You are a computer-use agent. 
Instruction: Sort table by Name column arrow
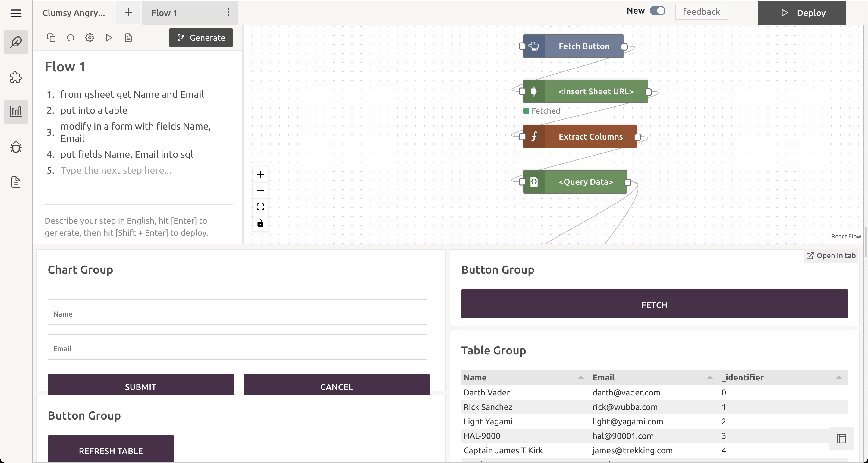point(580,377)
